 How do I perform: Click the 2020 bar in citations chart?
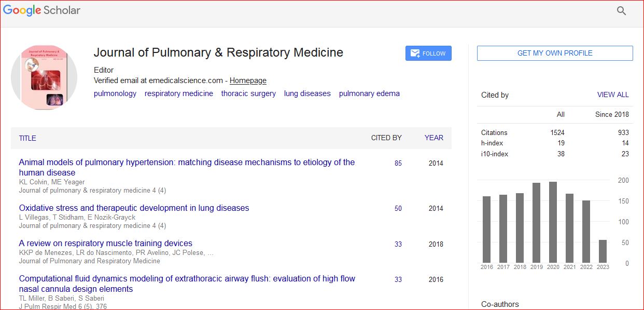click(553, 222)
